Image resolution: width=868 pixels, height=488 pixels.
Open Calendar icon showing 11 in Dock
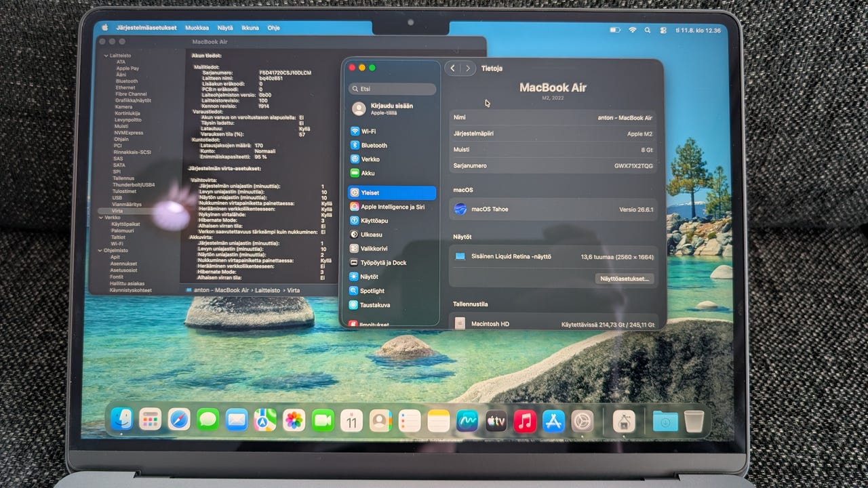tap(351, 420)
